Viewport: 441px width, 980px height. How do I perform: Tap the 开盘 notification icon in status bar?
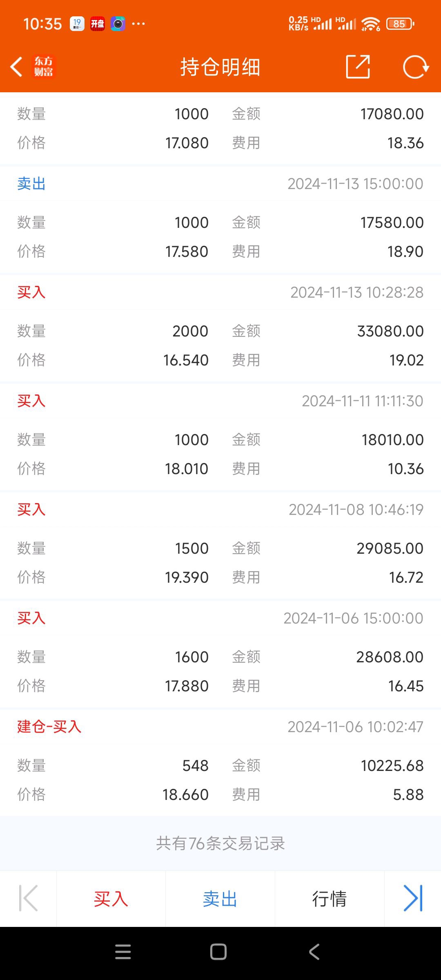[x=97, y=24]
